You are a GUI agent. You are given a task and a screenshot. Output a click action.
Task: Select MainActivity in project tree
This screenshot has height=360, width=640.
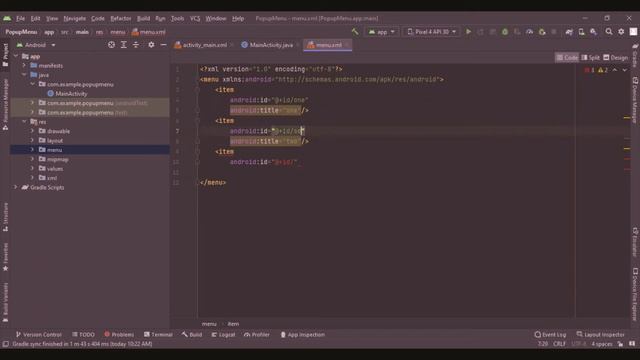point(67,93)
